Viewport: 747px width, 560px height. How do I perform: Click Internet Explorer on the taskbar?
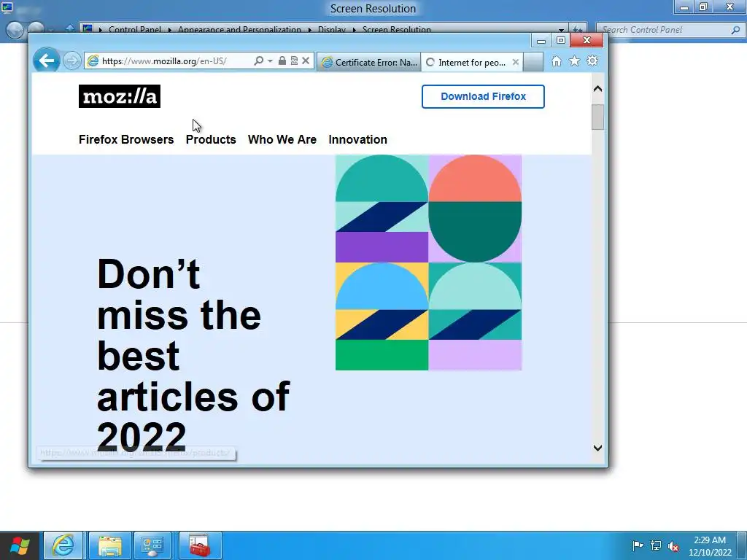(x=63, y=545)
